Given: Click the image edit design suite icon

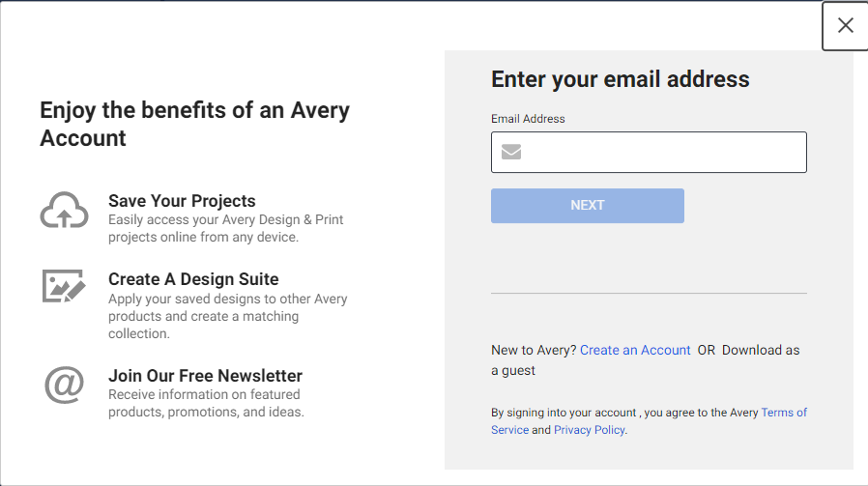Looking at the screenshot, I should [64, 286].
